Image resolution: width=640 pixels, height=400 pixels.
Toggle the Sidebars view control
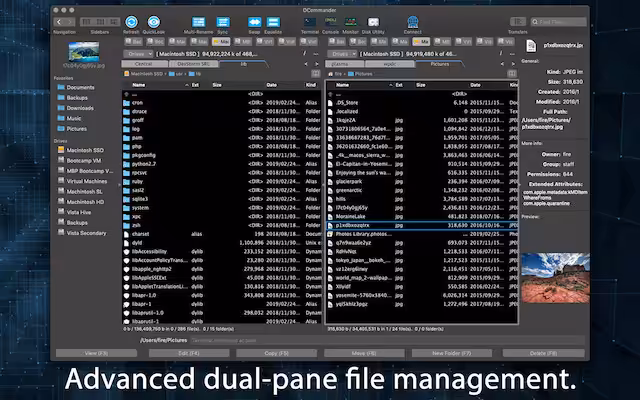click(100, 21)
